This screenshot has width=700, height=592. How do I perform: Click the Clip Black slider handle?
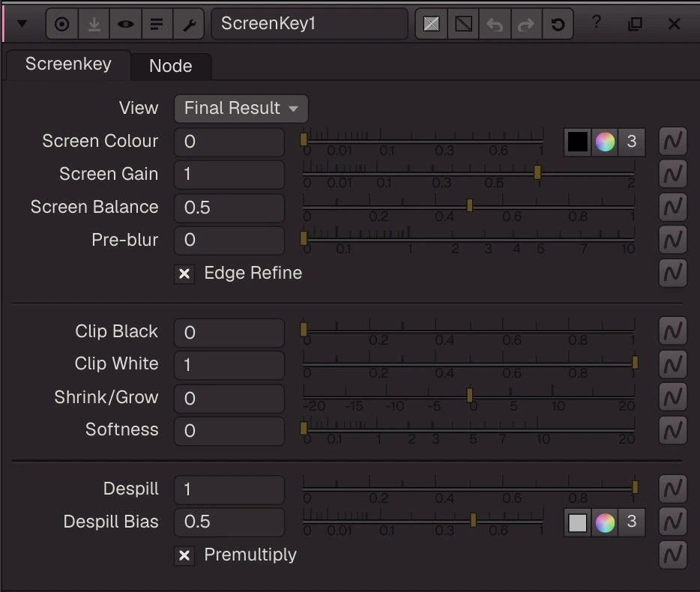304,330
